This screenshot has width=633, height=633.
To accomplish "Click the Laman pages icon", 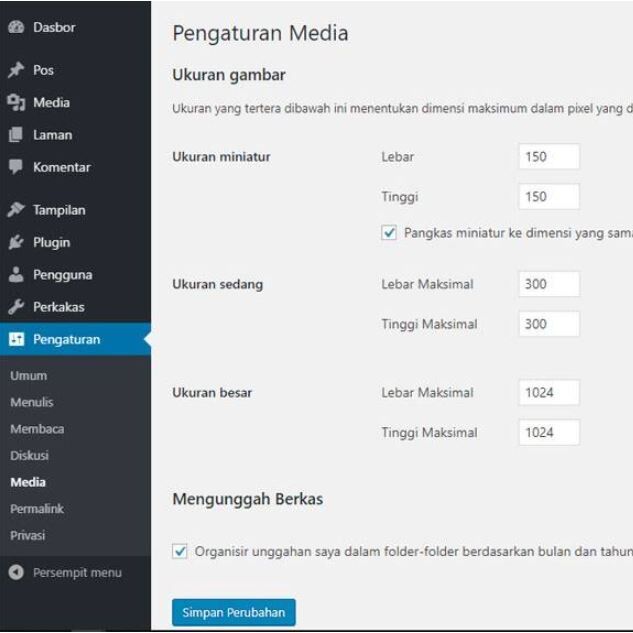I will tap(16, 135).
